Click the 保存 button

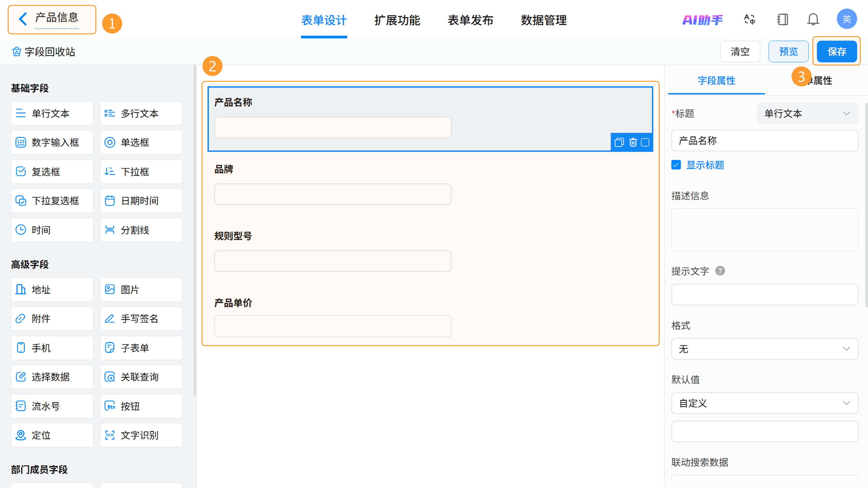[837, 52]
